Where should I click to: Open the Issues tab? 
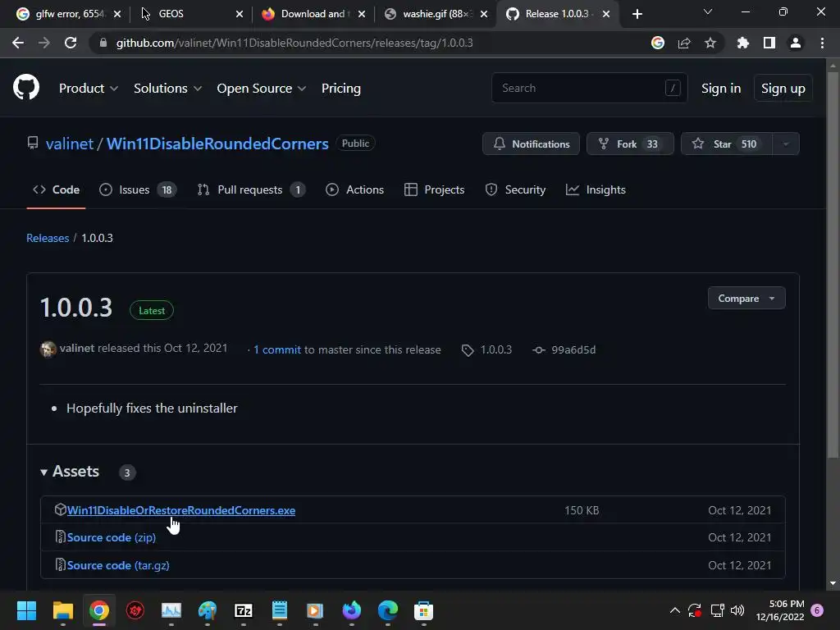[x=138, y=189]
